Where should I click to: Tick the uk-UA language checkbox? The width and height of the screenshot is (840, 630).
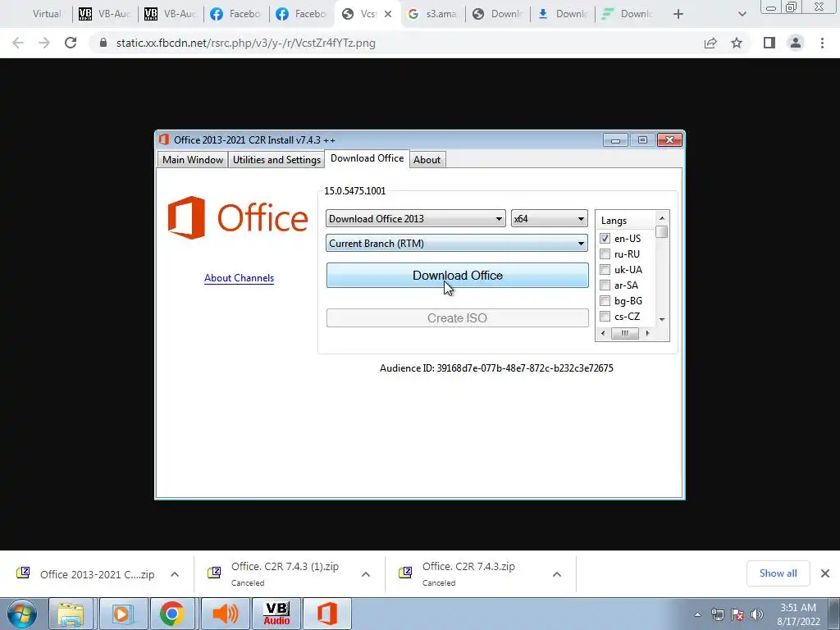[605, 269]
